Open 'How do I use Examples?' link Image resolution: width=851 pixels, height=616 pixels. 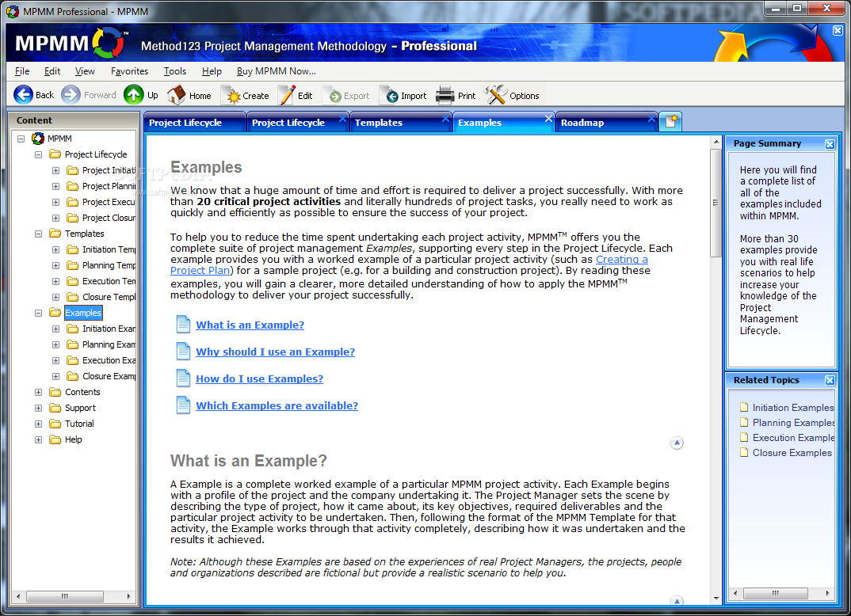tap(259, 378)
